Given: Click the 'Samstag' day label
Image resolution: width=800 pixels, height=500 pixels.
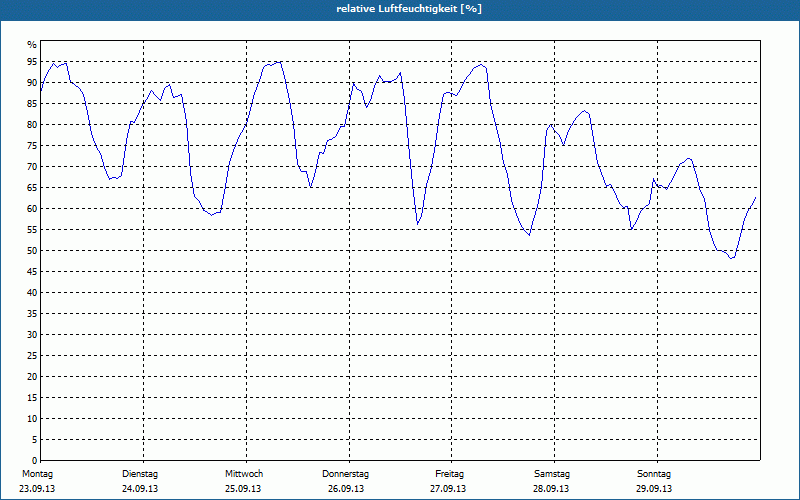Looking at the screenshot, I should pos(552,474).
